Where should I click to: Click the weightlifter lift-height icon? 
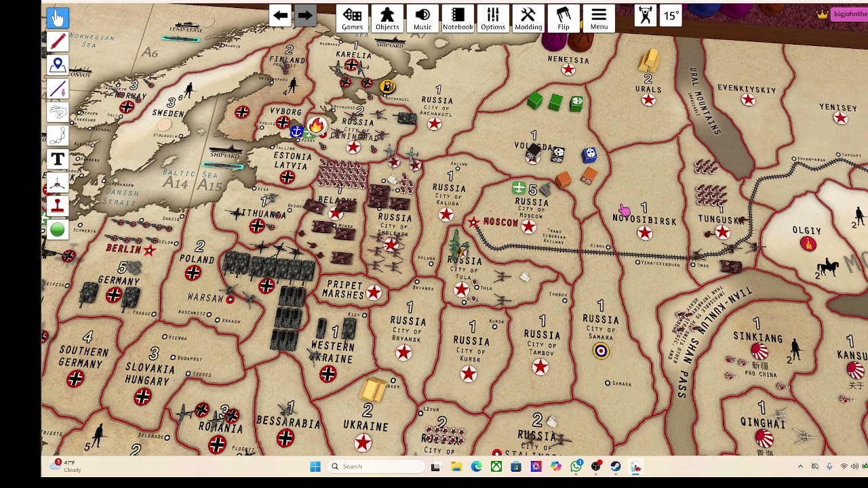tap(646, 16)
